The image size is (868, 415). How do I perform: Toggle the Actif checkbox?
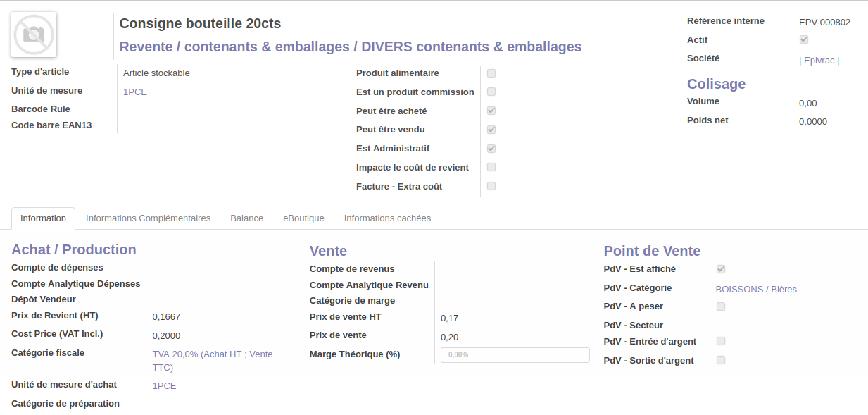pos(804,39)
